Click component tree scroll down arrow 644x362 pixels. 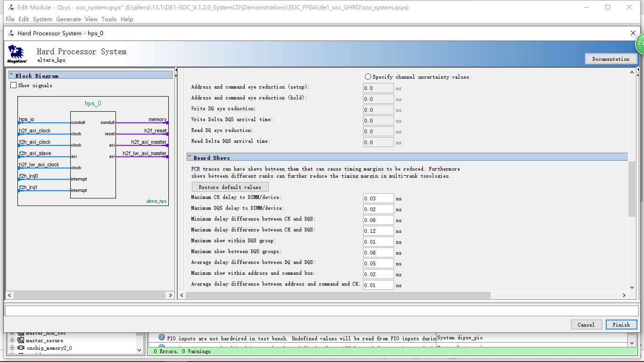point(139,350)
